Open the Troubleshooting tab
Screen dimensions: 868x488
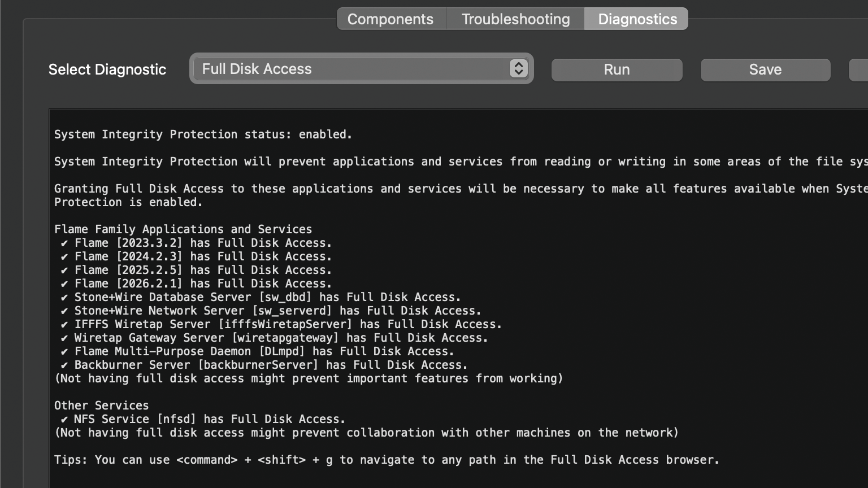pyautogui.click(x=515, y=19)
